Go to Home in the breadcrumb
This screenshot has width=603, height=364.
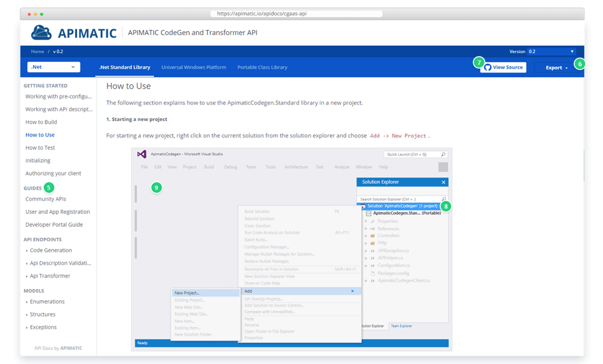[37, 52]
